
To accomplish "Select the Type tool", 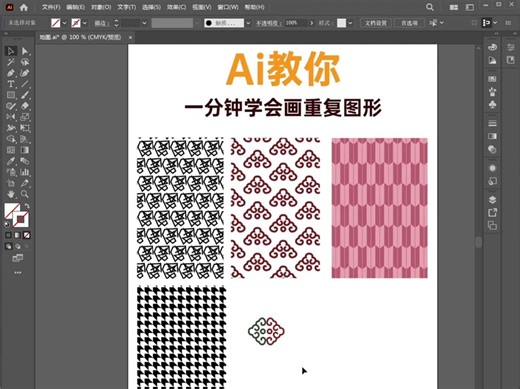I will pos(11,84).
